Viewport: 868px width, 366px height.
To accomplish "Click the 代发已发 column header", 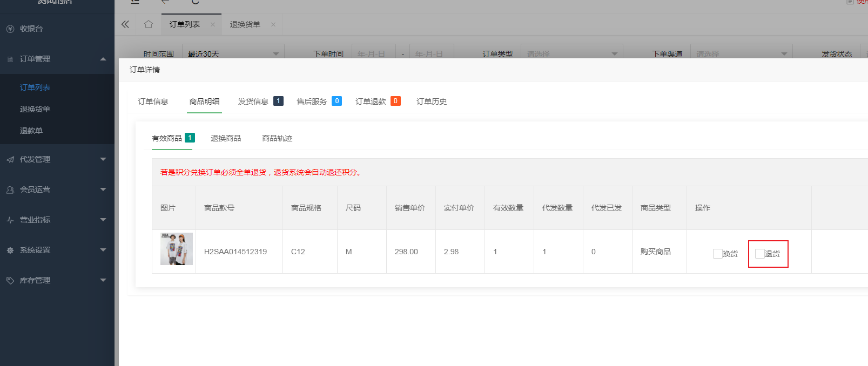I will click(607, 208).
